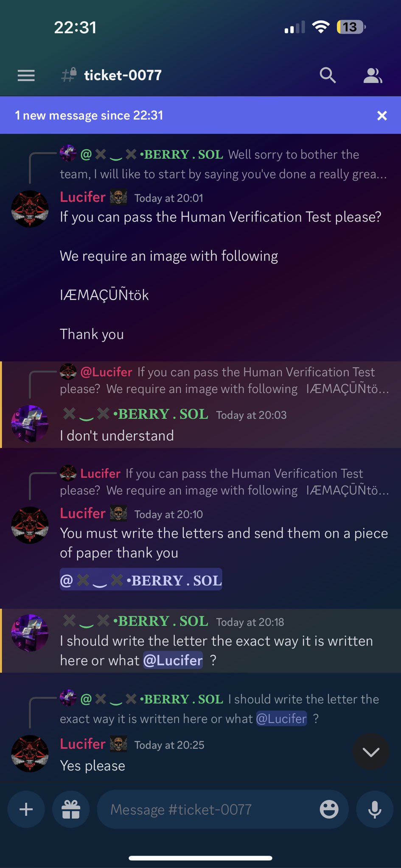Open reply preview above 20:25 message
Viewport: 401px width, 868px height.
coord(224,709)
